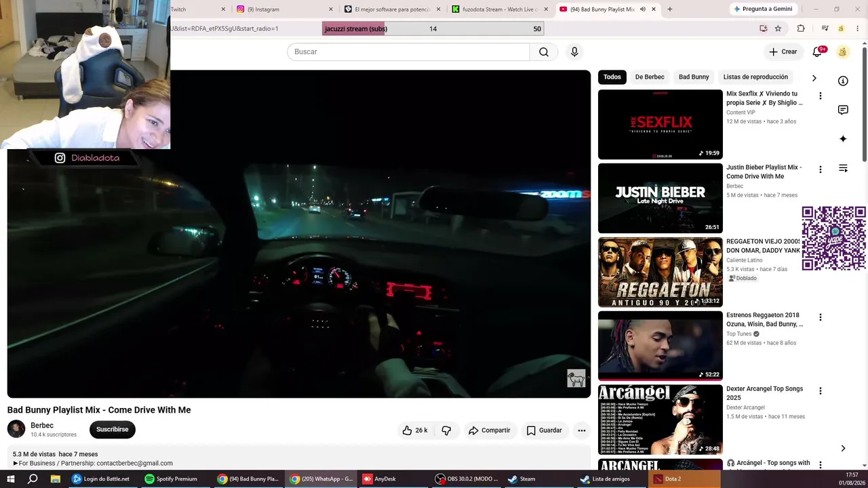Viewport: 868px width, 488px height.
Task: Open options for Estrenos Reggaeton 2018 video
Action: [820, 317]
